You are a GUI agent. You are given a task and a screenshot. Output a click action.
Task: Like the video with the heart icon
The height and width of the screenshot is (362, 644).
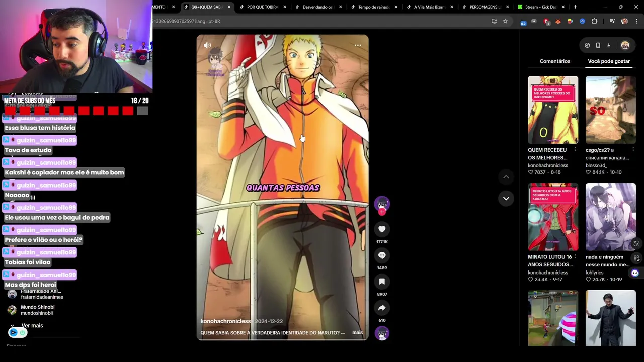pos(382,229)
